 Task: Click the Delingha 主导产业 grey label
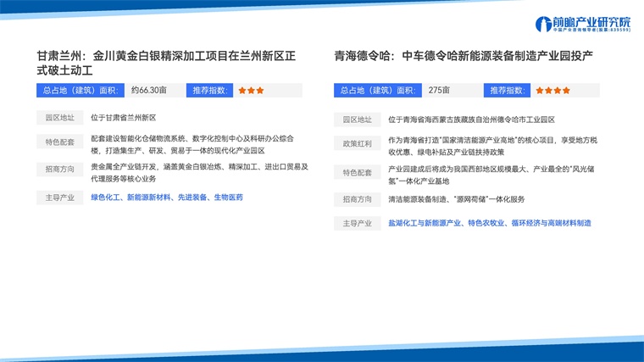point(358,223)
